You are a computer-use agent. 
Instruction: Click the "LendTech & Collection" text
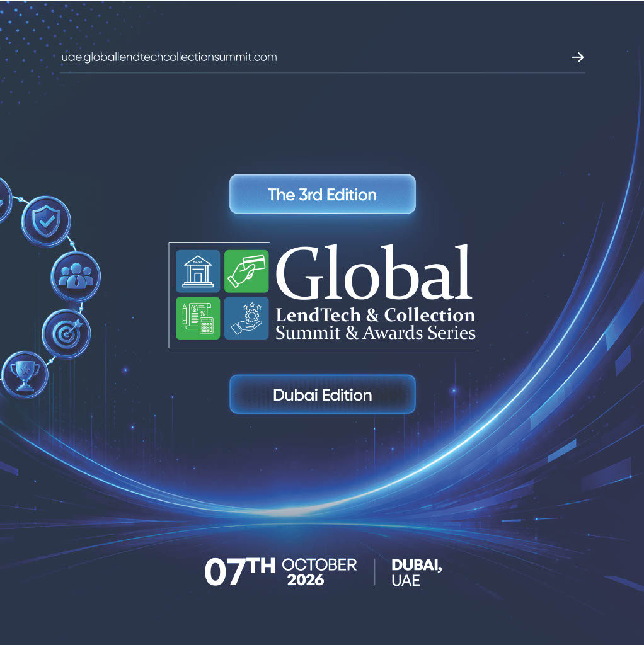tap(376, 315)
